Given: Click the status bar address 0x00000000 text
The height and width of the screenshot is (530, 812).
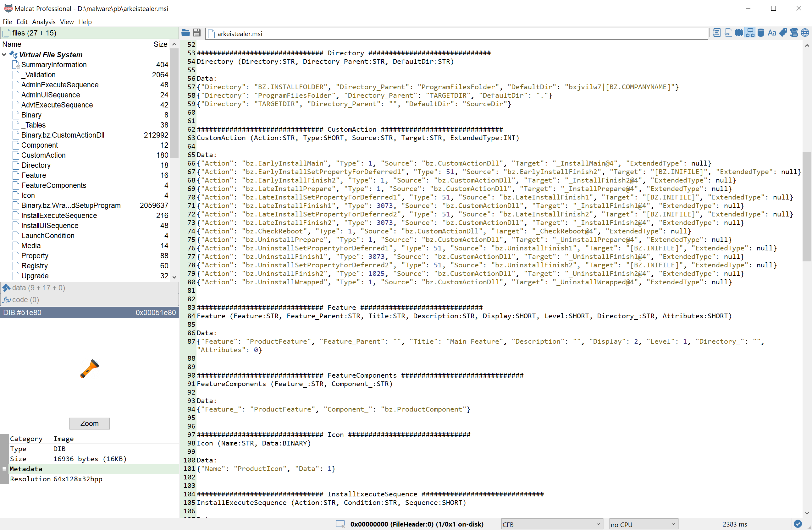Looking at the screenshot, I should 417,524.
